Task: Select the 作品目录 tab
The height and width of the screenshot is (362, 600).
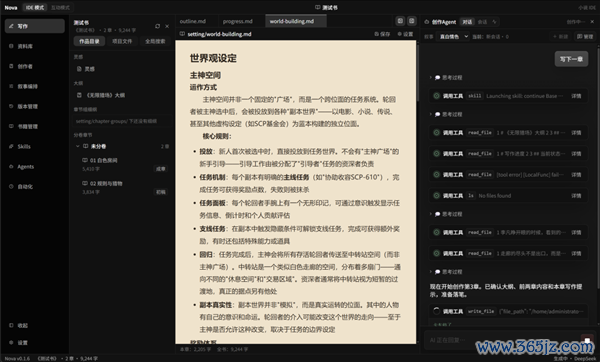Action: [x=89, y=41]
